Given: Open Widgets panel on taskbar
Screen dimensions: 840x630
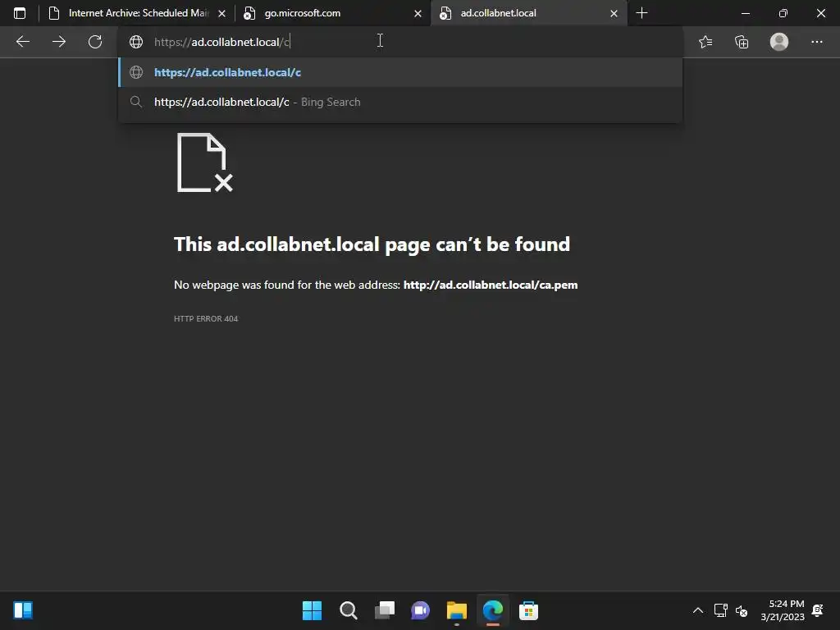Looking at the screenshot, I should tap(23, 610).
